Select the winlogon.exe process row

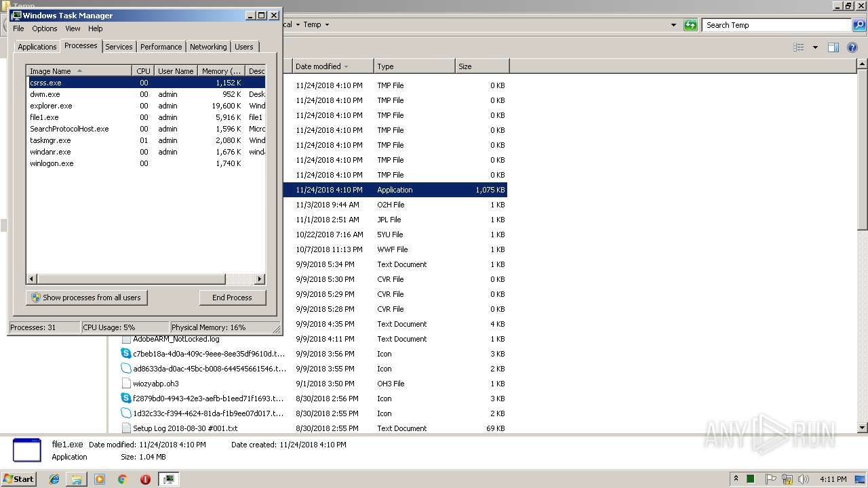point(146,163)
